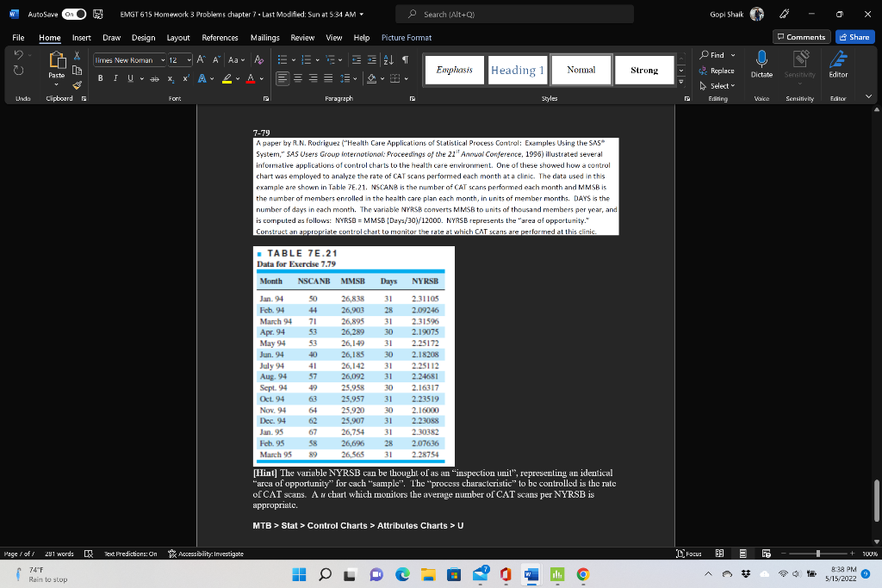Open File Explorer from taskbar
Viewport: 882px width, 588px height.
coord(428,574)
